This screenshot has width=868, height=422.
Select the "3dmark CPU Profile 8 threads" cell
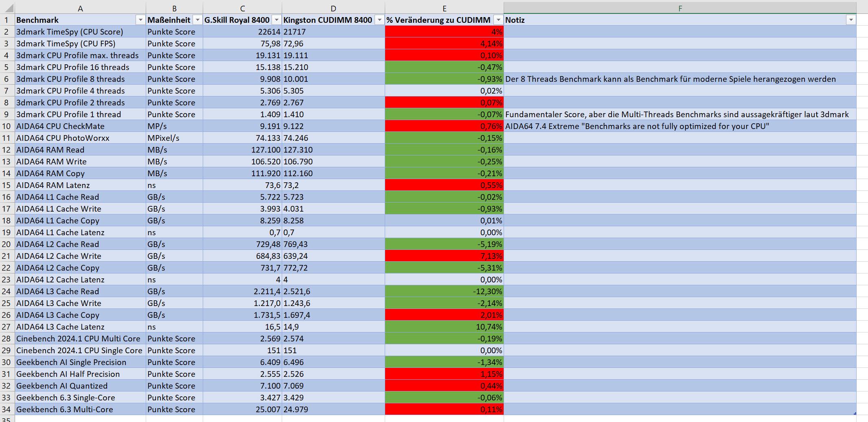[x=80, y=79]
